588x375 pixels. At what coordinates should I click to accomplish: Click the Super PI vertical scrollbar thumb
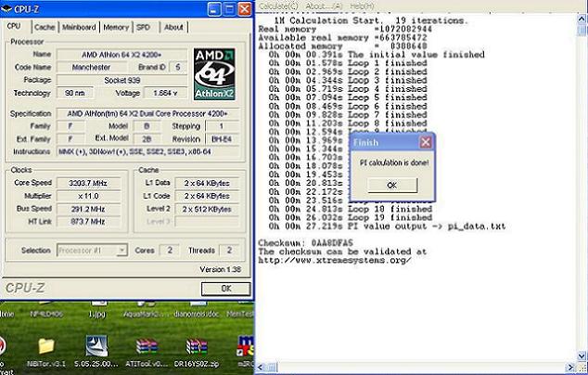[x=582, y=30]
